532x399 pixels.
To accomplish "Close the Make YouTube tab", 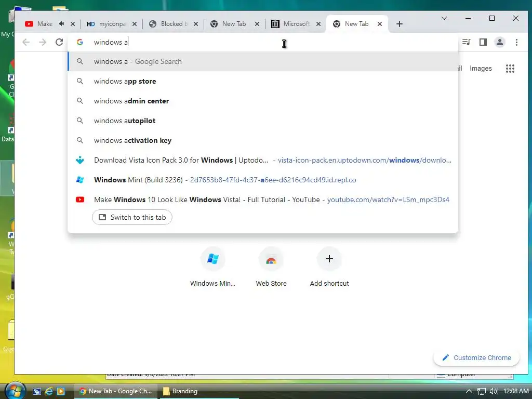I will (73, 24).
